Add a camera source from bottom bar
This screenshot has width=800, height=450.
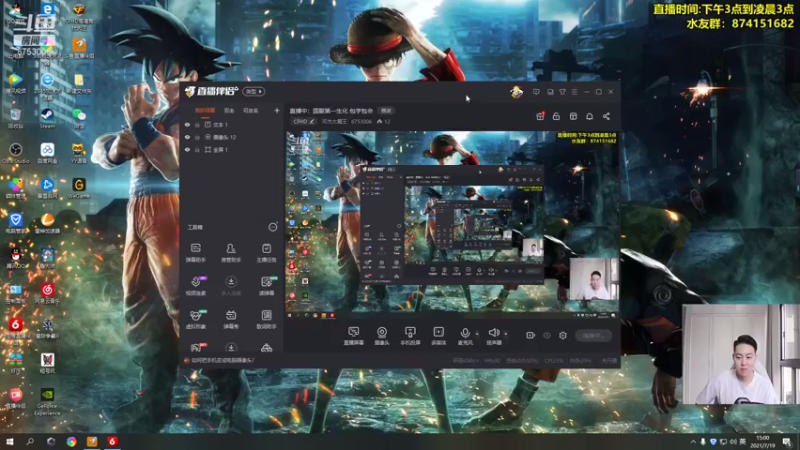382,336
